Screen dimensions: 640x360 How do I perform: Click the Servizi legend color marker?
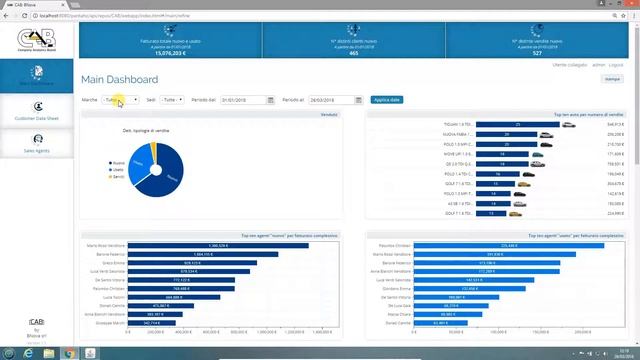[110, 177]
